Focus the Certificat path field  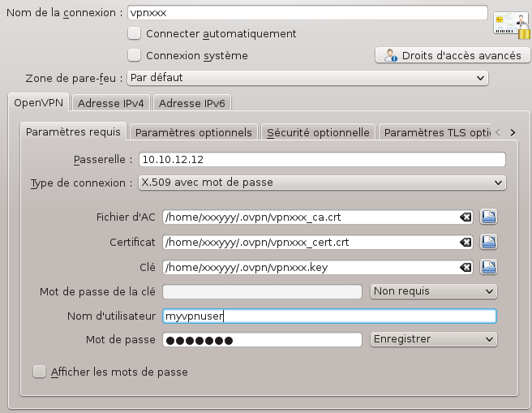click(311, 243)
